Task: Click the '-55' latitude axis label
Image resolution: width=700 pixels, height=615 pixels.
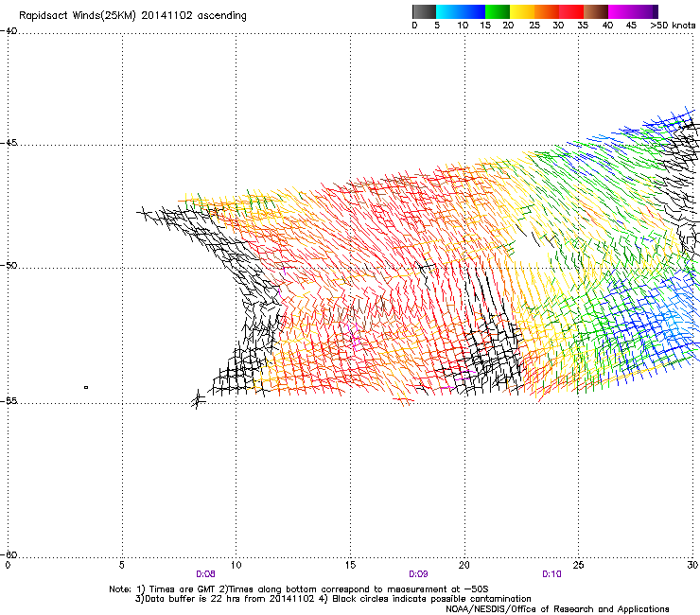Action: [x=9, y=401]
